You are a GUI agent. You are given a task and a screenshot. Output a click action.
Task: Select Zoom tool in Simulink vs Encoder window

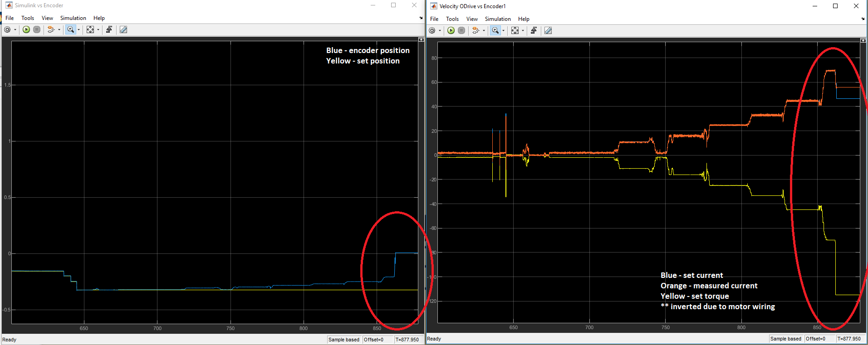[x=70, y=29]
